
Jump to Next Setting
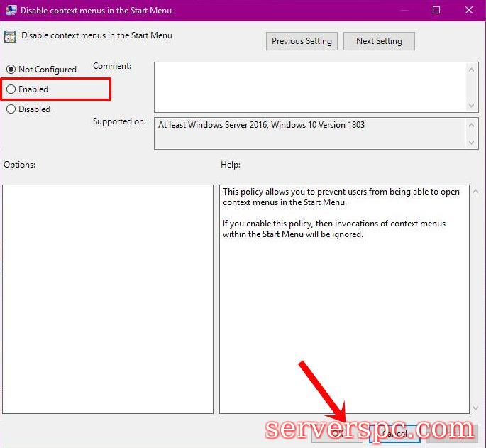coord(379,41)
